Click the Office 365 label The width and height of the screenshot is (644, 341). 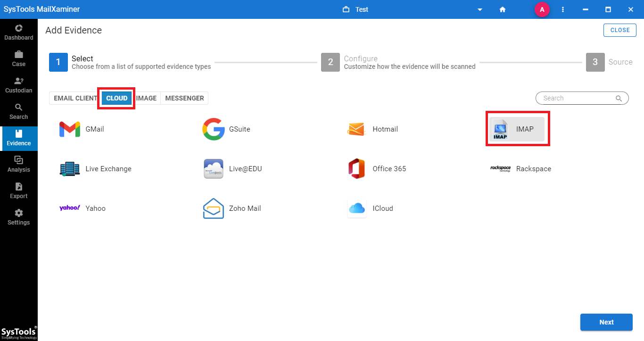389,169
